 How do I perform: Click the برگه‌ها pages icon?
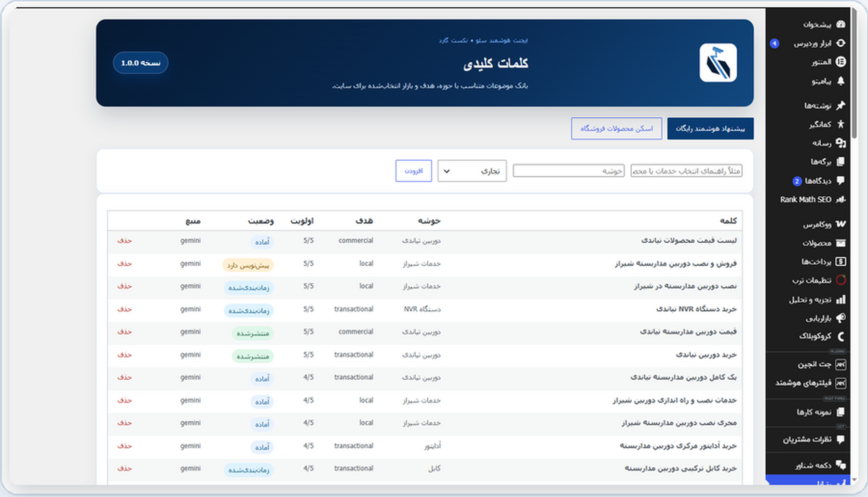[x=841, y=162]
